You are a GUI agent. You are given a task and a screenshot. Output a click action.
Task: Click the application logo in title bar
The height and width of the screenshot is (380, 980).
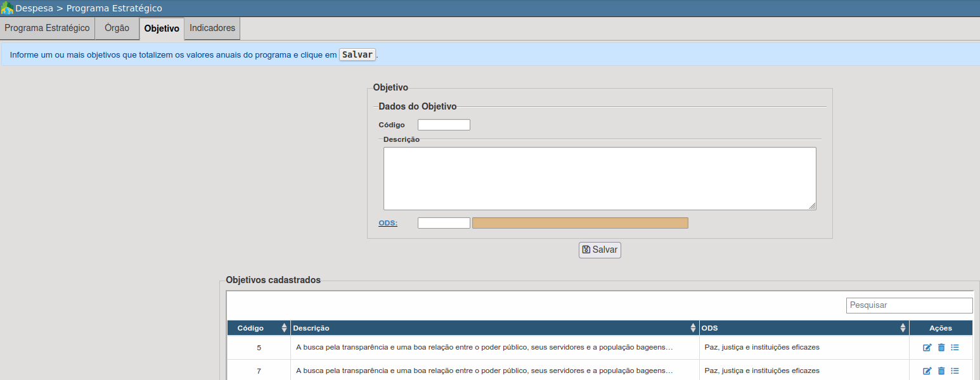(x=7, y=8)
